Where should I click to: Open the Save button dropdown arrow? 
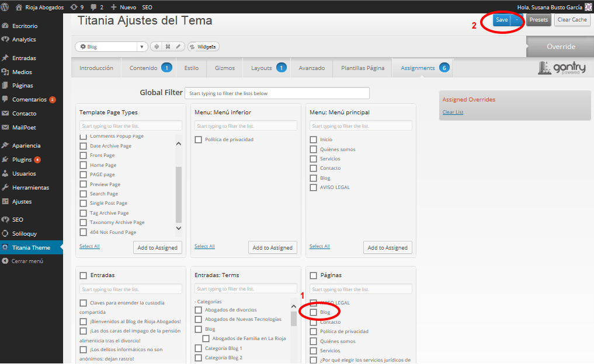[516, 20]
